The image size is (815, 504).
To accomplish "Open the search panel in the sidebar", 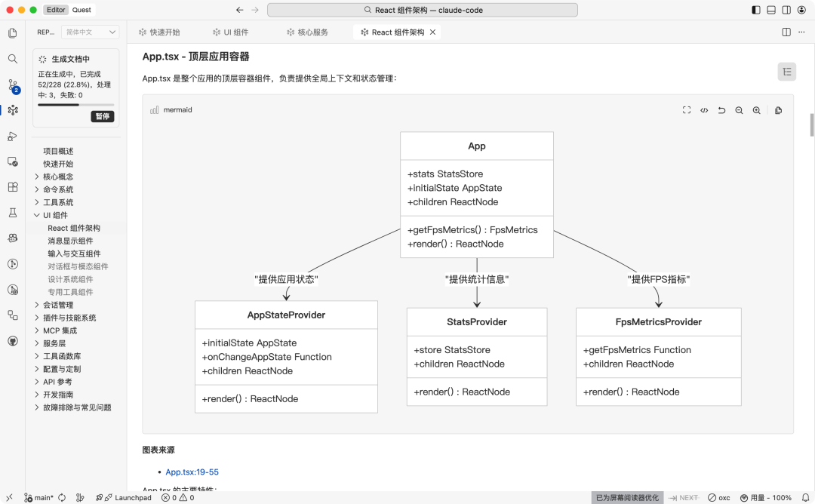I will (x=12, y=58).
